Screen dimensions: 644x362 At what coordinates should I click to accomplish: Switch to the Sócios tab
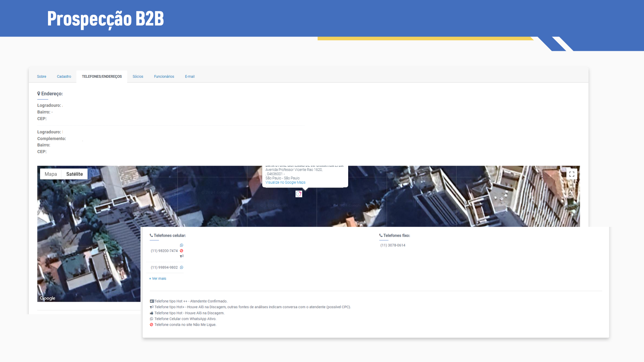138,76
